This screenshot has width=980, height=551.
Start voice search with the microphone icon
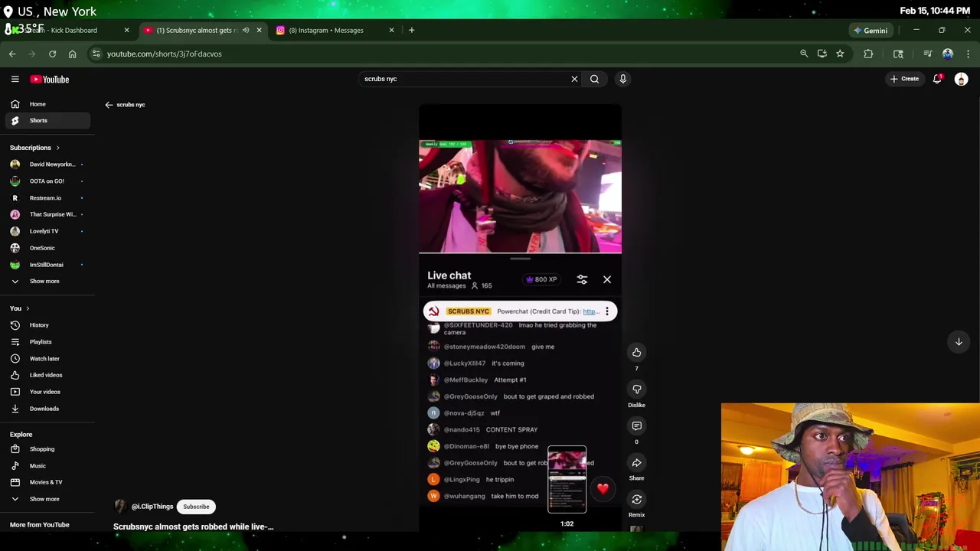(622, 79)
